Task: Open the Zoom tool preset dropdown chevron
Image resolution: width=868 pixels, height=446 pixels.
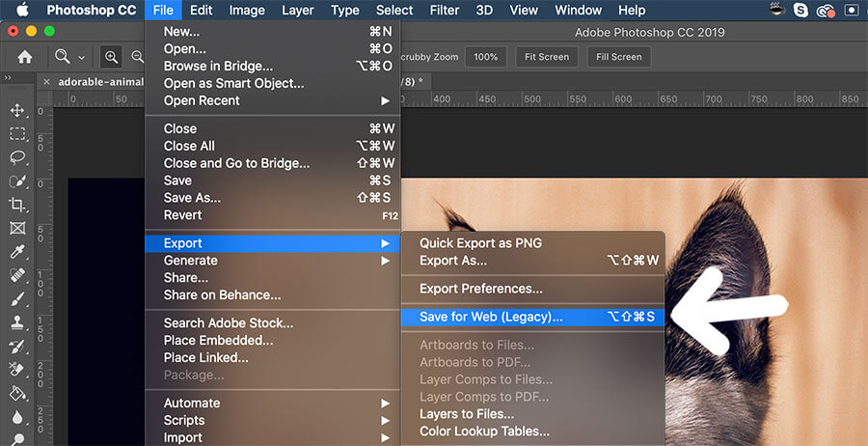Action: click(81, 57)
